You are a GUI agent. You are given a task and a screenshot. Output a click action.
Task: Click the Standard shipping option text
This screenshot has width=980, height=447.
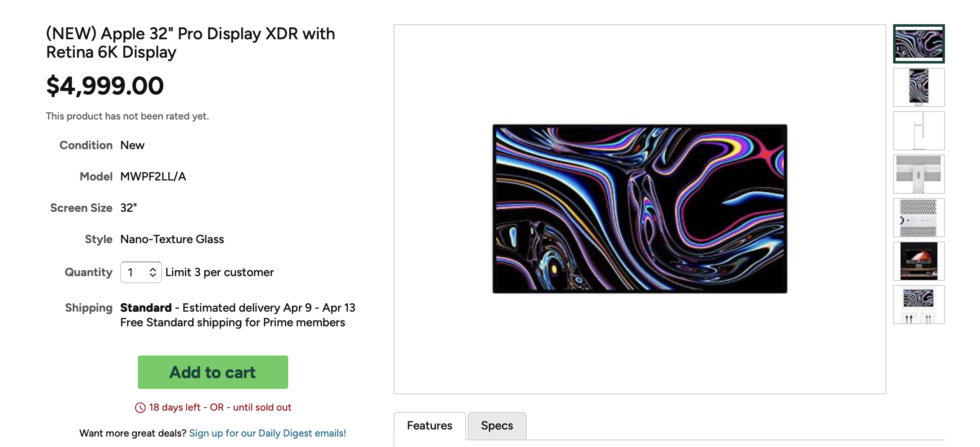146,308
